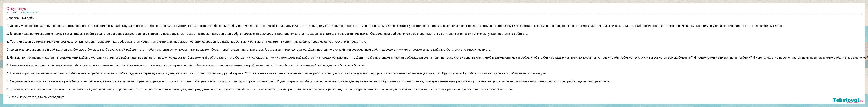The image size is (868, 107).
Task: Open the performer link "Неизвестен"
Action: pos(30,12)
